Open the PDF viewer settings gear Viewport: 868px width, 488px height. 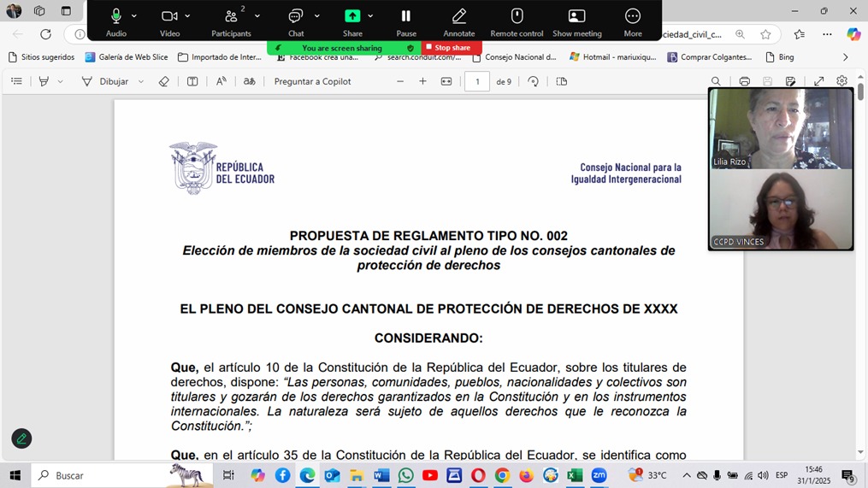tap(842, 81)
